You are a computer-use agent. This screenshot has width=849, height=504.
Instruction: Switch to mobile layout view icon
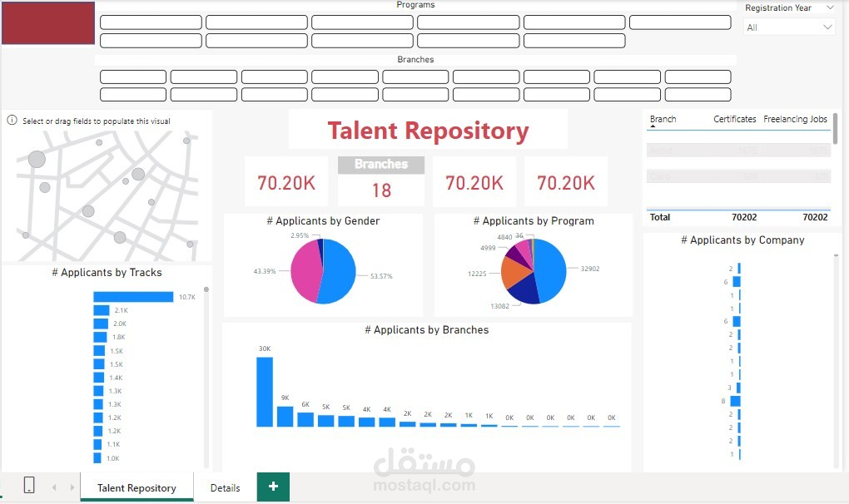point(29,485)
